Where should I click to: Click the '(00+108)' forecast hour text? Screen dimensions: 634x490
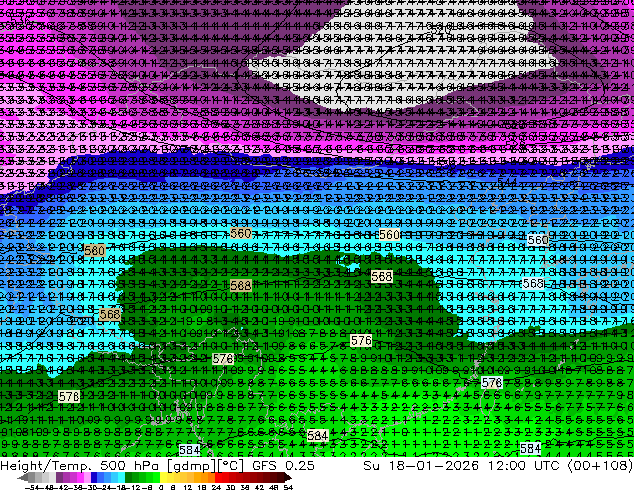[x=600, y=466]
